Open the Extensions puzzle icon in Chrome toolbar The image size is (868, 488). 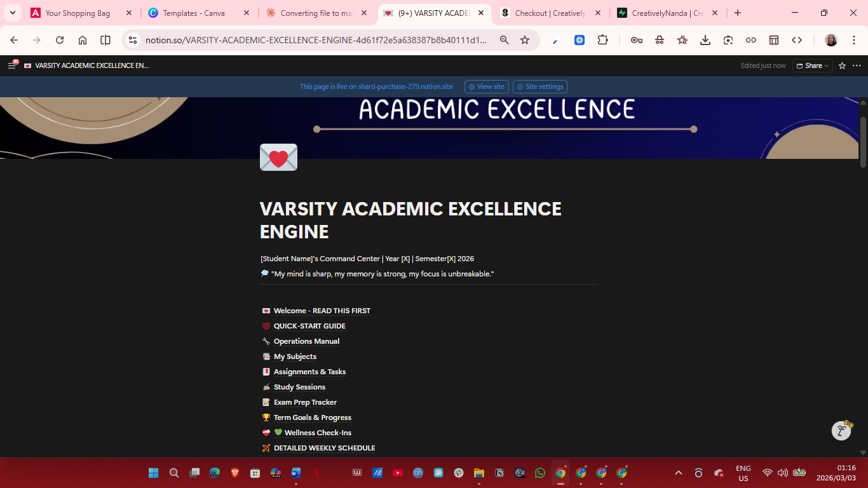click(602, 39)
